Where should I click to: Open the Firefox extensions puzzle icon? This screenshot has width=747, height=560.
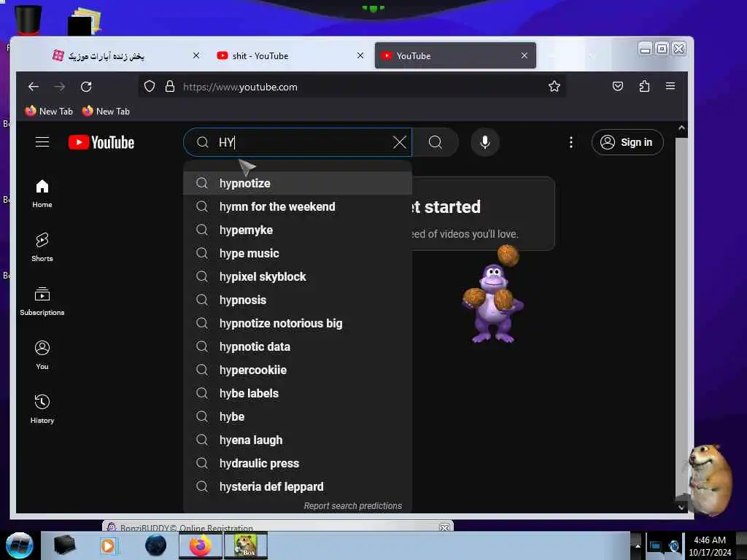tap(644, 86)
